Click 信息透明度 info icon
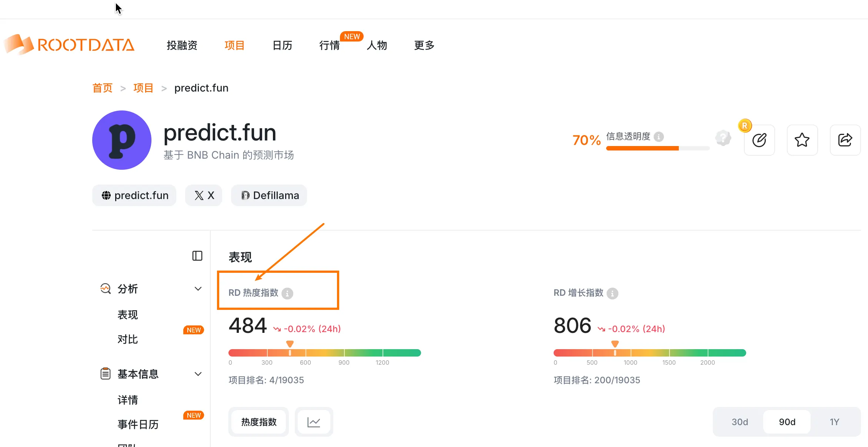This screenshot has height=447, width=868. tap(659, 137)
